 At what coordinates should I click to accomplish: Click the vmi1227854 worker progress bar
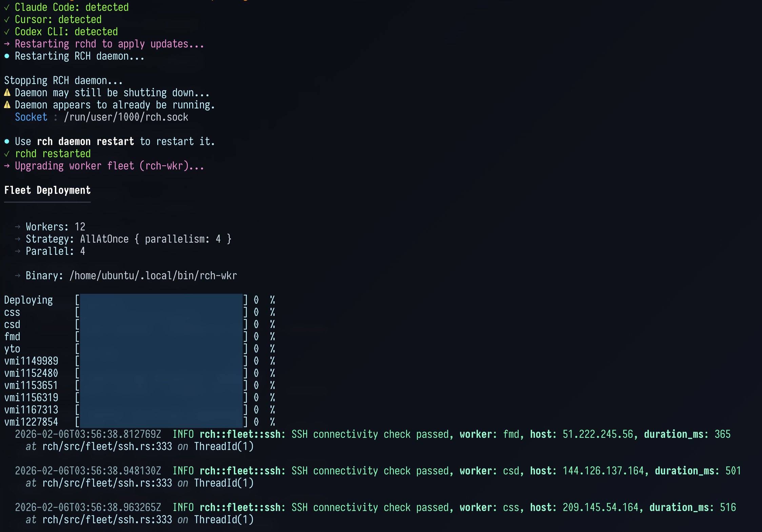[x=161, y=422]
